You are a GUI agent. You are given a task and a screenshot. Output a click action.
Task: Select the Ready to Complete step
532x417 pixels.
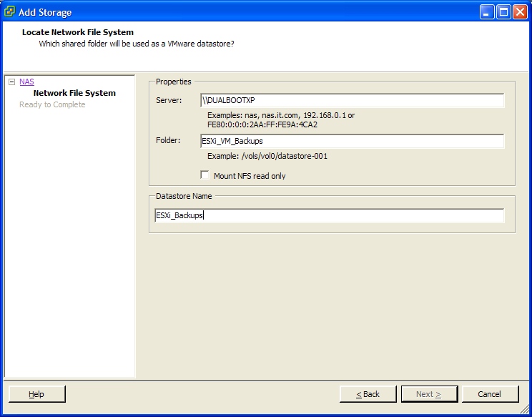(52, 104)
